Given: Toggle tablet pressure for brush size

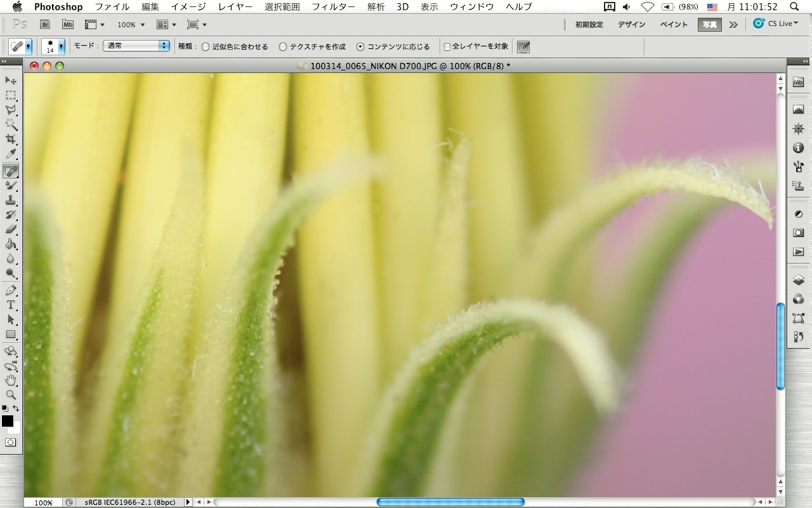Looking at the screenshot, I should click(523, 47).
